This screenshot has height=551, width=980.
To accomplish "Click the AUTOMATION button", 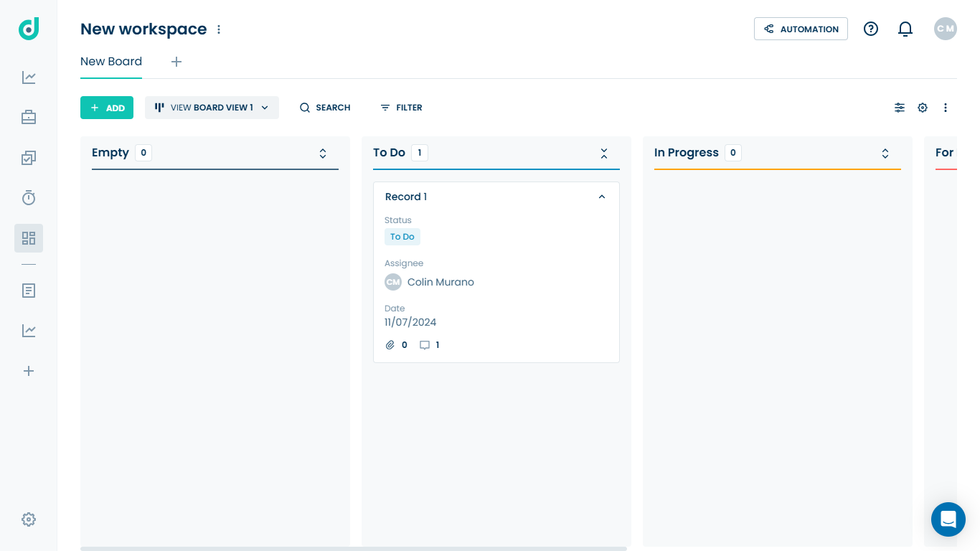I will 801,29.
